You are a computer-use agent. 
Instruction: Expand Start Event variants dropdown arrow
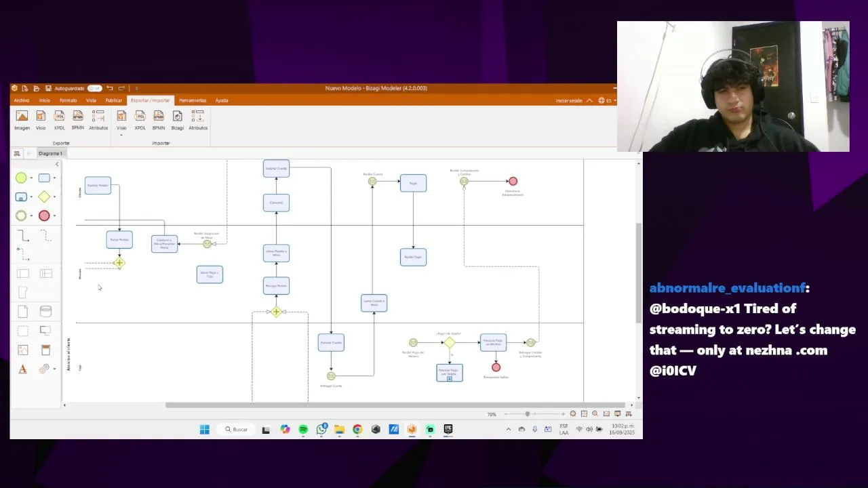click(31, 178)
